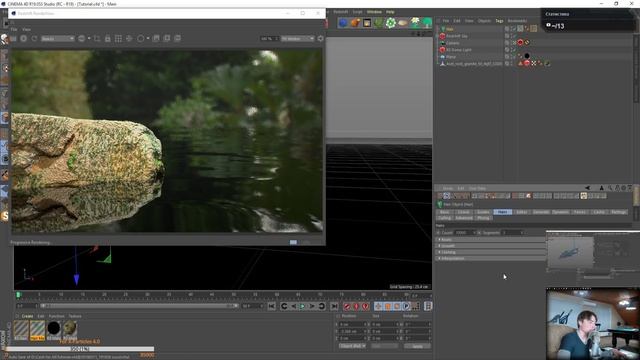Click black material tag on Plane row
640x360 pixels.
(527, 56)
